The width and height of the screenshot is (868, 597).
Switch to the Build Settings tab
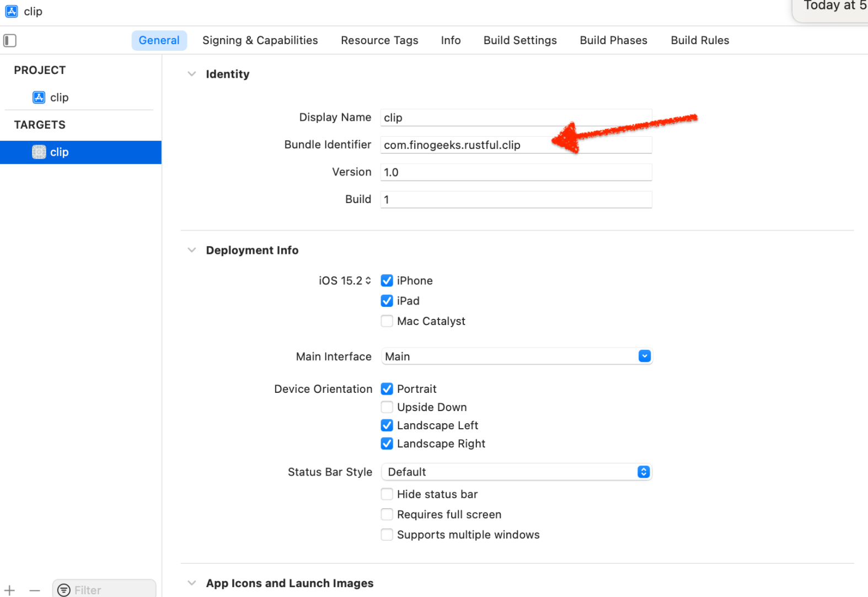(520, 40)
